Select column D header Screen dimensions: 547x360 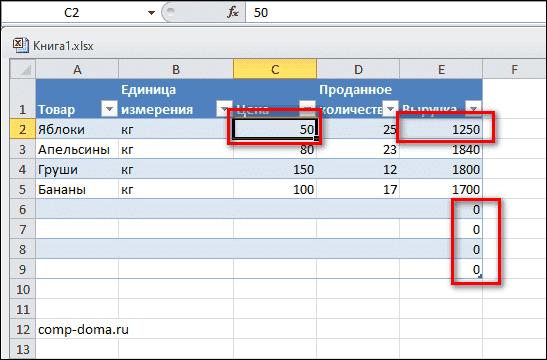[x=358, y=69]
